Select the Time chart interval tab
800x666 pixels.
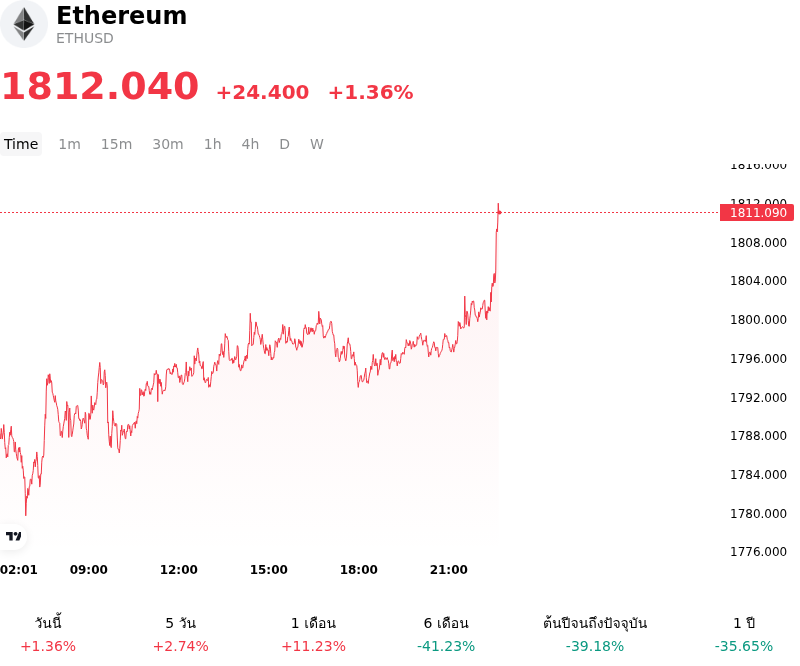point(21,144)
